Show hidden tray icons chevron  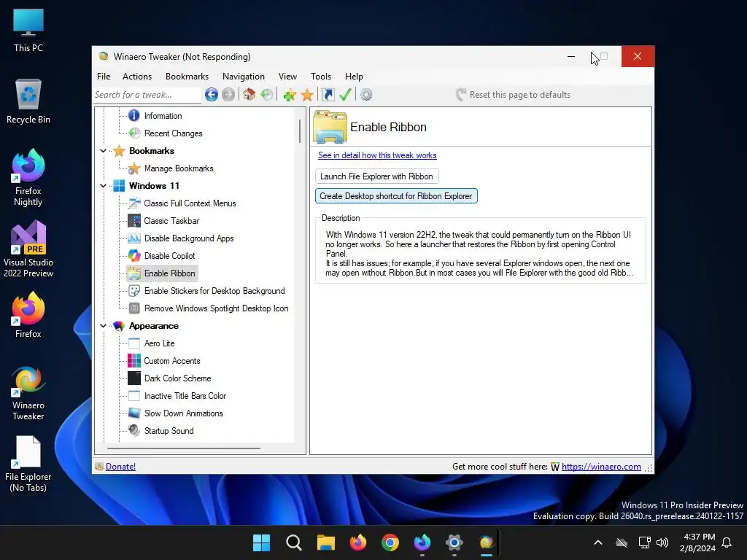(x=598, y=542)
